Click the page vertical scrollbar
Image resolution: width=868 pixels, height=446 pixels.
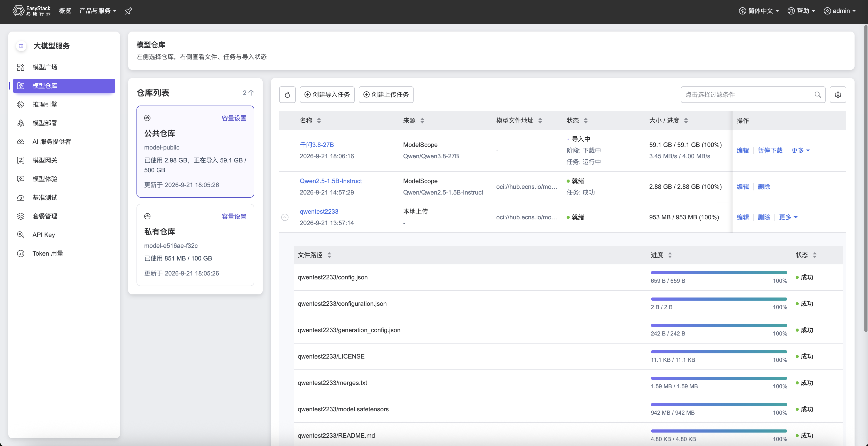865,179
